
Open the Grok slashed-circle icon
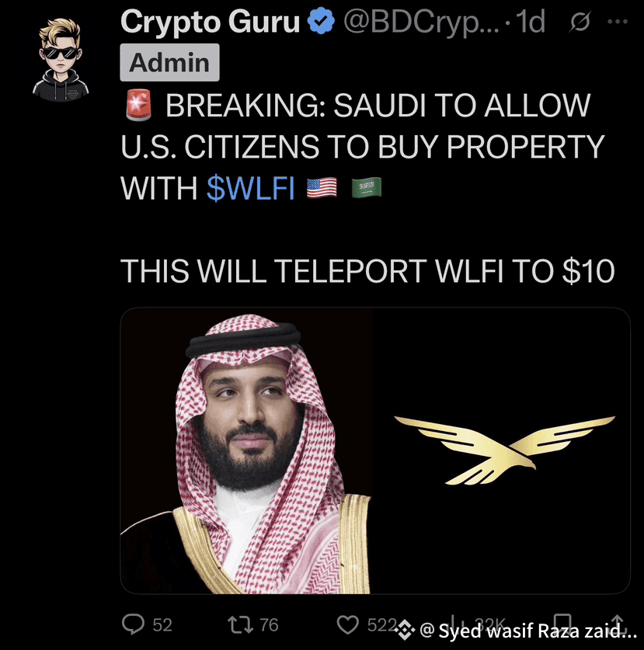[x=580, y=22]
